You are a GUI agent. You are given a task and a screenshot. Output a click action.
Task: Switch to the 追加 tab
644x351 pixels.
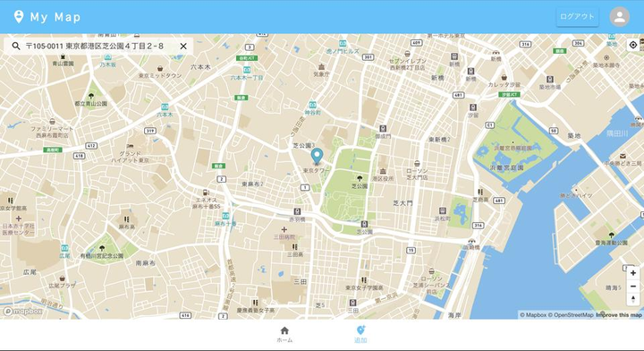coord(360,335)
